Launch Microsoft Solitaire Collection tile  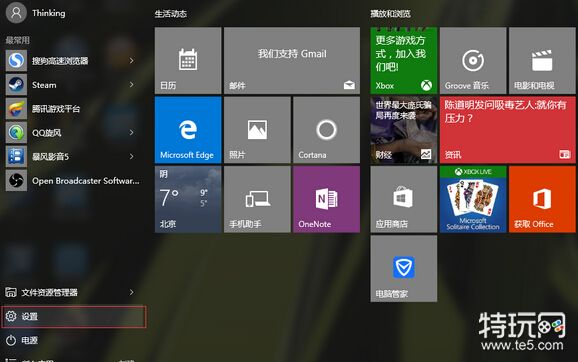pyautogui.click(x=473, y=199)
